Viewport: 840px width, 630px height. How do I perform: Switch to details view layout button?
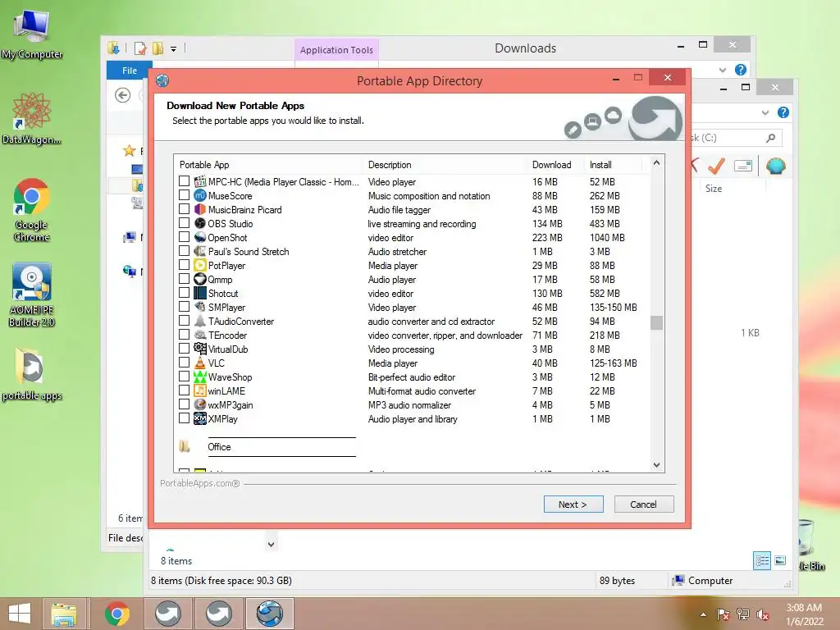click(x=762, y=561)
